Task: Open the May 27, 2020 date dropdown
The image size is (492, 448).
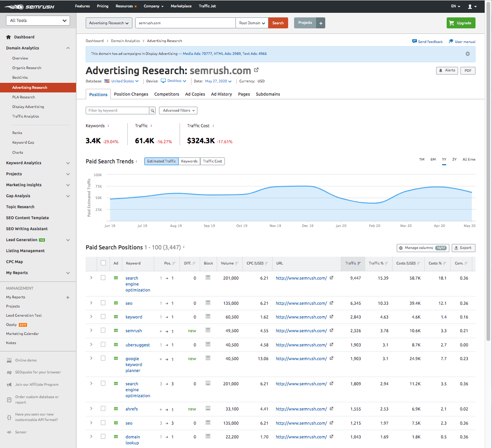Action: tap(219, 81)
